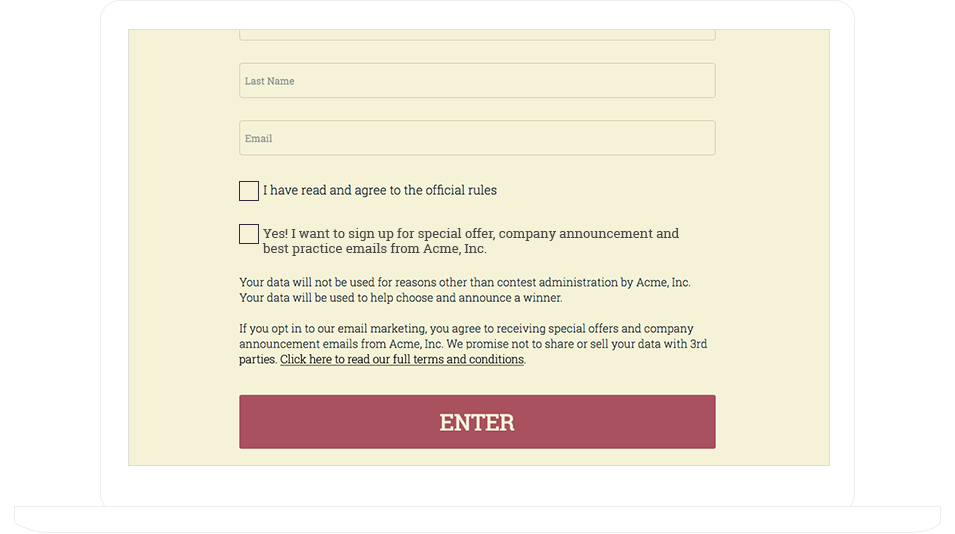
Task: Click the laptop base beneath the form
Action: (477, 519)
